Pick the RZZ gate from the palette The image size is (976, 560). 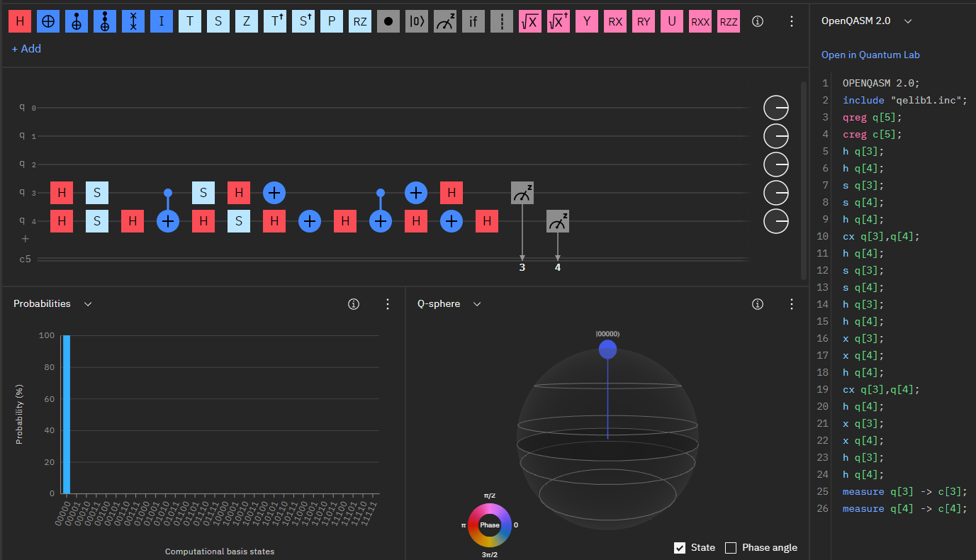[729, 21]
